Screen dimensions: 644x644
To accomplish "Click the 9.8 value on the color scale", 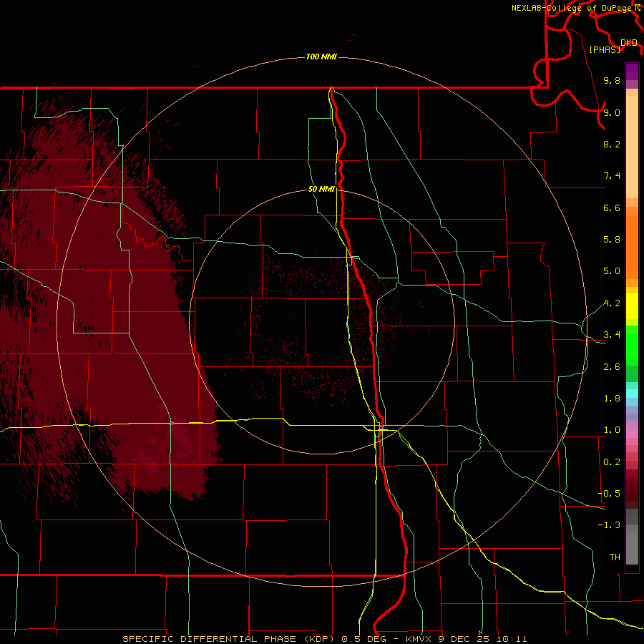I will click(612, 81).
